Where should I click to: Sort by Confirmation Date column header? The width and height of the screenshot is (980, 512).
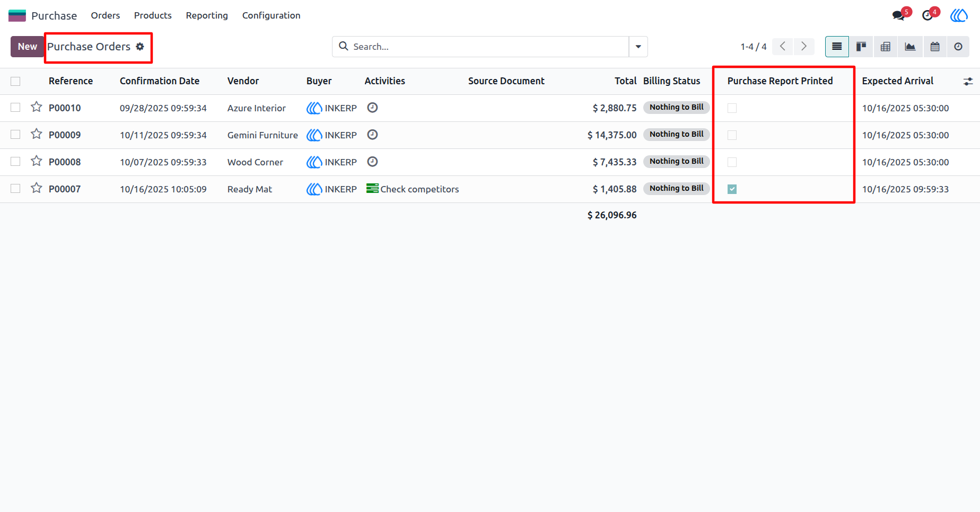160,81
